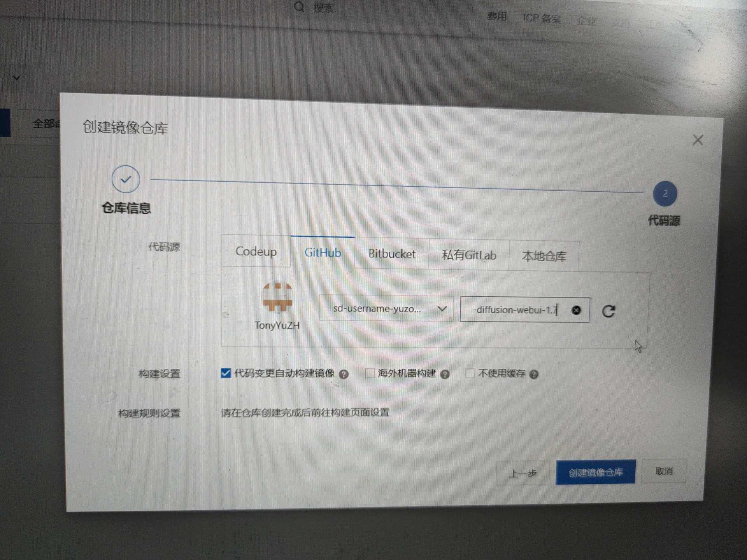747x560 pixels.
Task: Click the search magnifier icon at top
Action: click(x=299, y=7)
